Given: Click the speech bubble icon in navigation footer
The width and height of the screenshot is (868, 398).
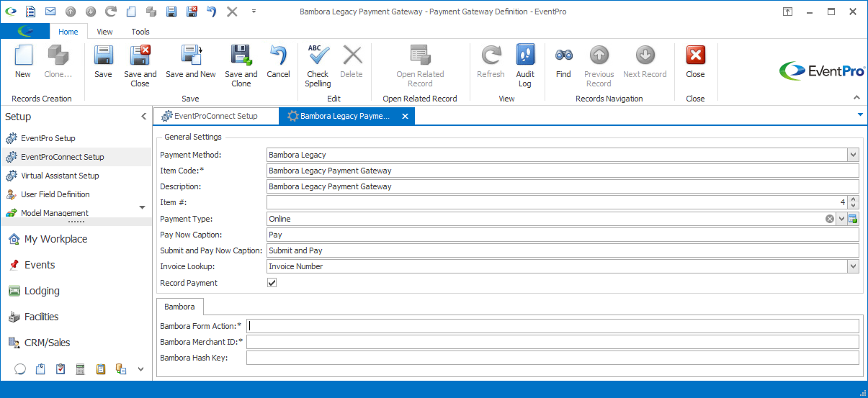Looking at the screenshot, I should (x=20, y=369).
